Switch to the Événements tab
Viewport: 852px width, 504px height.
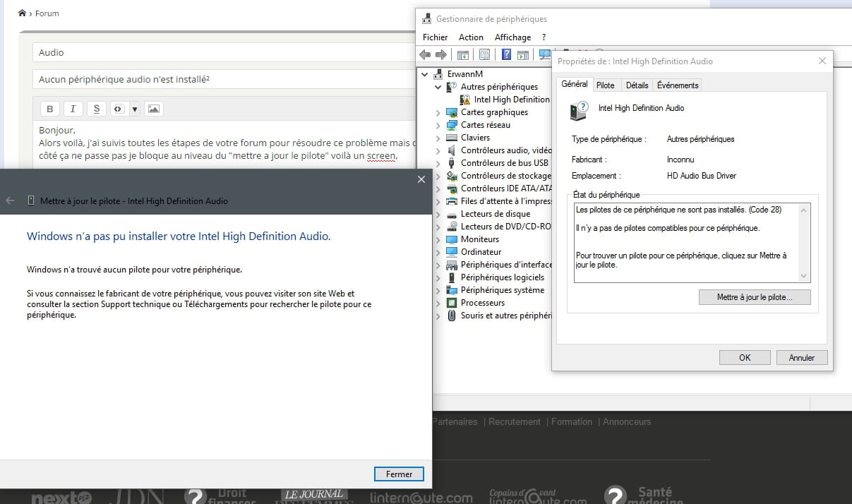tap(678, 85)
